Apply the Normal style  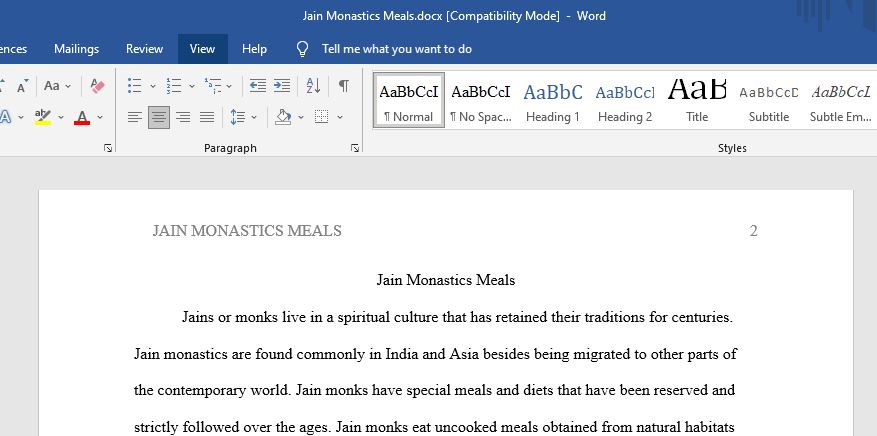tap(409, 100)
